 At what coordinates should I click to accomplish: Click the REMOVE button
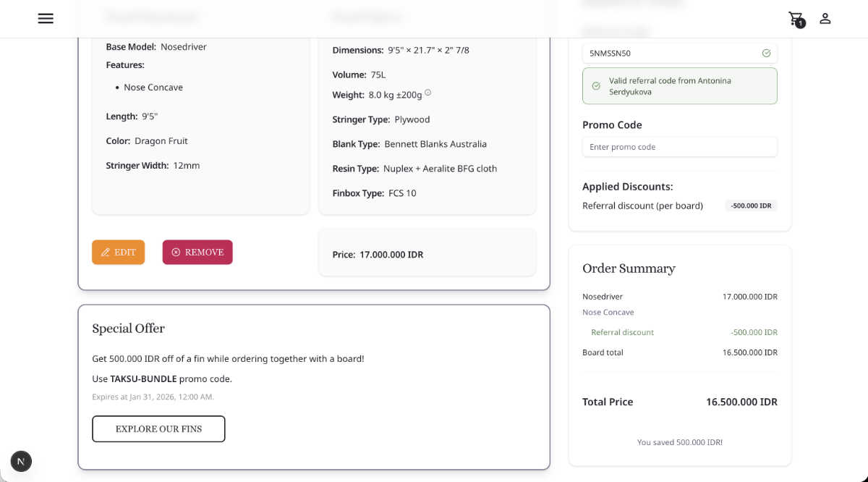click(x=197, y=252)
